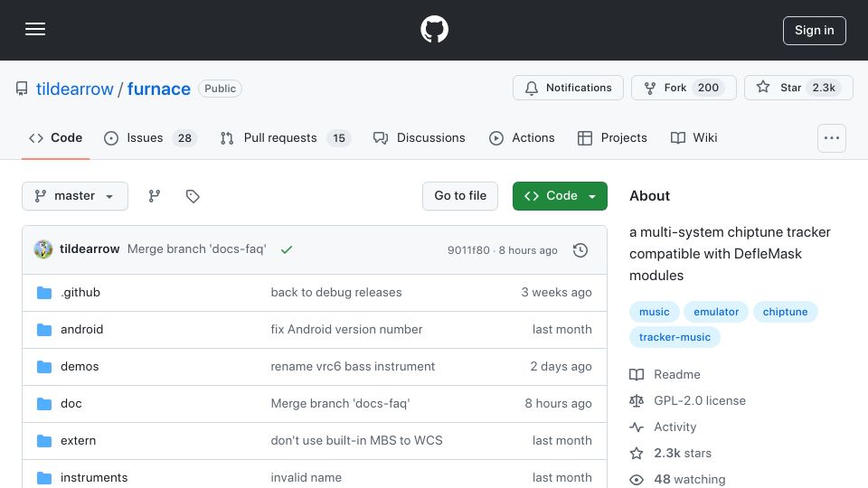This screenshot has width=868, height=488.
Task: Click the extern folder icon
Action: click(x=44, y=441)
